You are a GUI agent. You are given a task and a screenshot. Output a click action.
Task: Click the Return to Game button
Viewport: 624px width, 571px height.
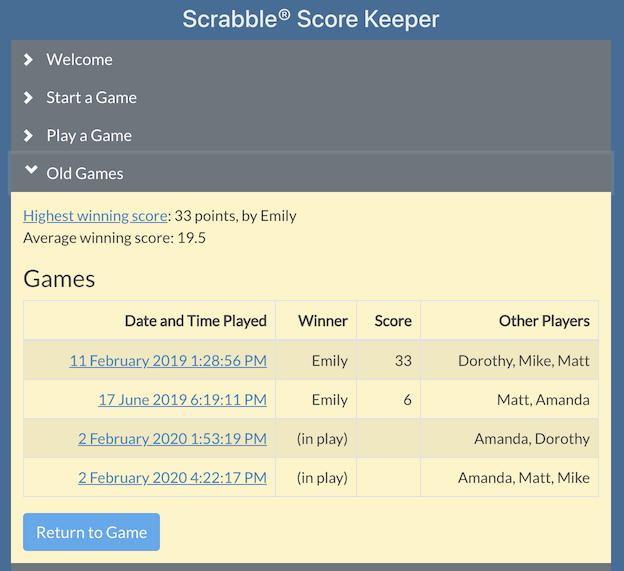click(92, 532)
